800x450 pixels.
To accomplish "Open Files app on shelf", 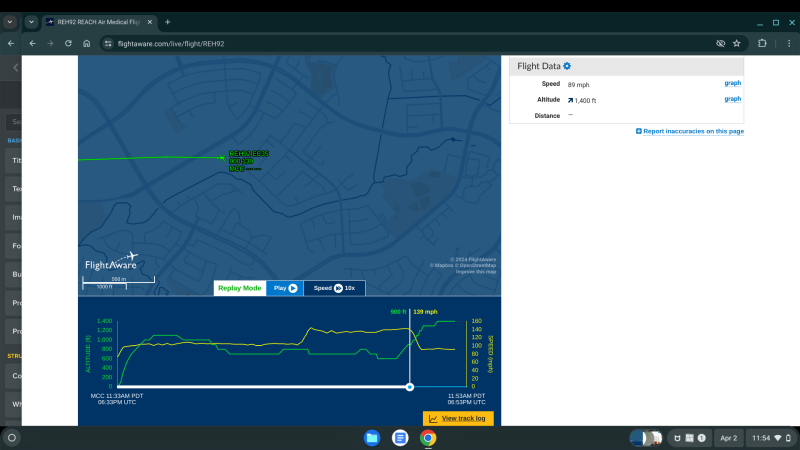I will pos(372,438).
